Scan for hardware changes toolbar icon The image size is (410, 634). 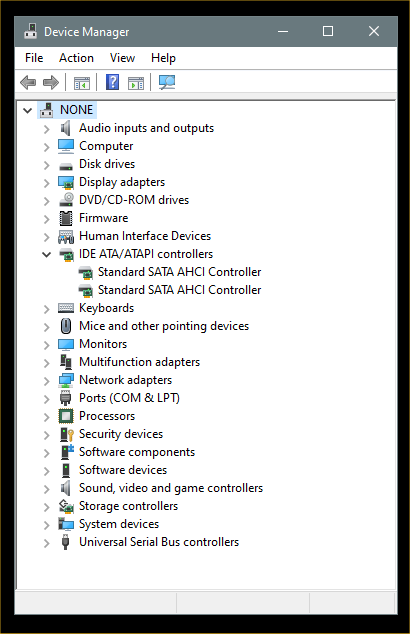167,82
